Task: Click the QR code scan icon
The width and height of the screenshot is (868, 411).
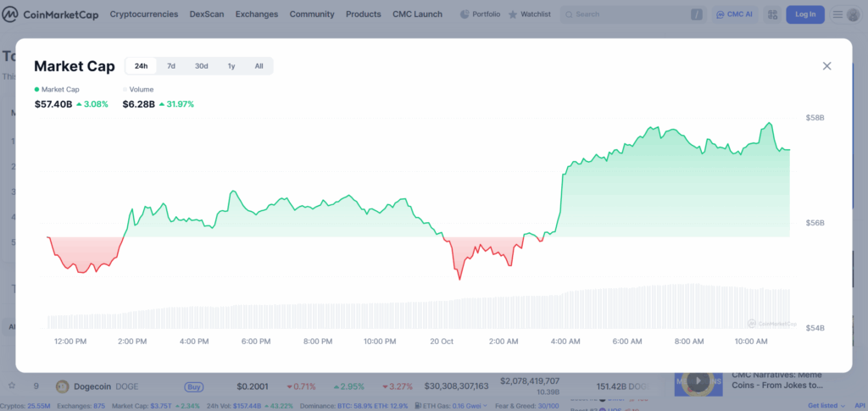Action: click(x=773, y=14)
